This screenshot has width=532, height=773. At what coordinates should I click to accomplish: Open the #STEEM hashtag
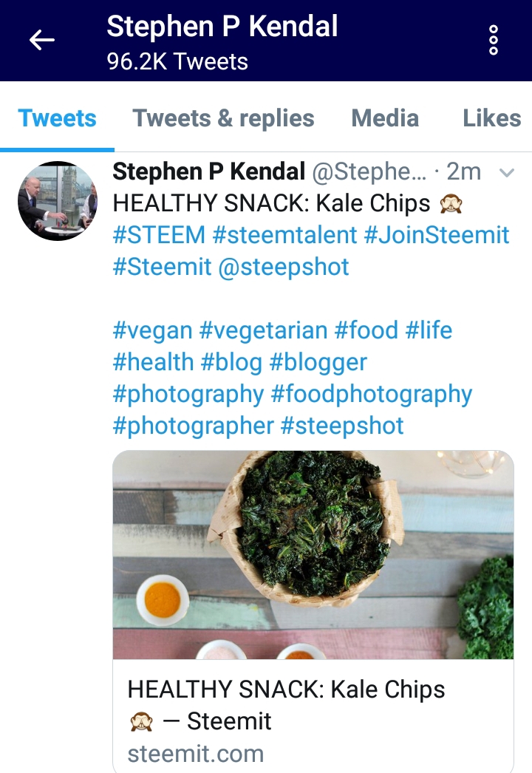pos(160,235)
